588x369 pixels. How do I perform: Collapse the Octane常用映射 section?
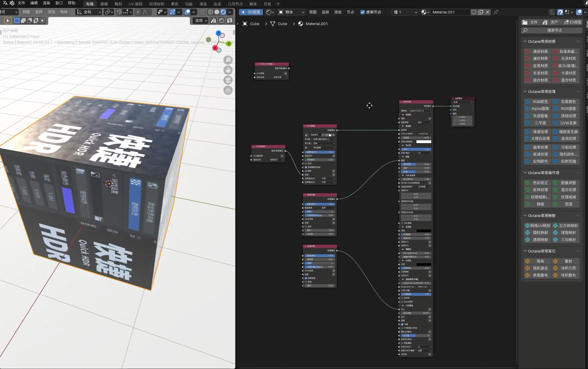tap(525, 215)
